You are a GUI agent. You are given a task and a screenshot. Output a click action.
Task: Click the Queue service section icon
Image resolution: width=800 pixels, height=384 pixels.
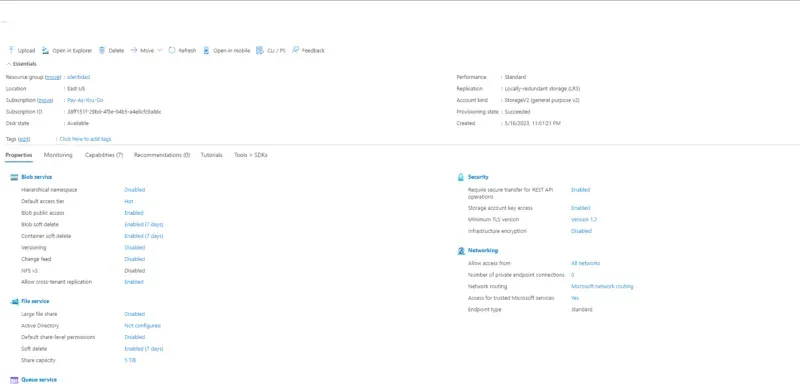pyautogui.click(x=14, y=380)
